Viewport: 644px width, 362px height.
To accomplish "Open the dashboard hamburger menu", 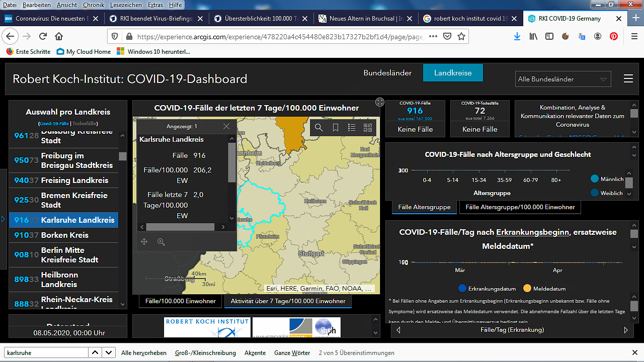I will coord(628,79).
